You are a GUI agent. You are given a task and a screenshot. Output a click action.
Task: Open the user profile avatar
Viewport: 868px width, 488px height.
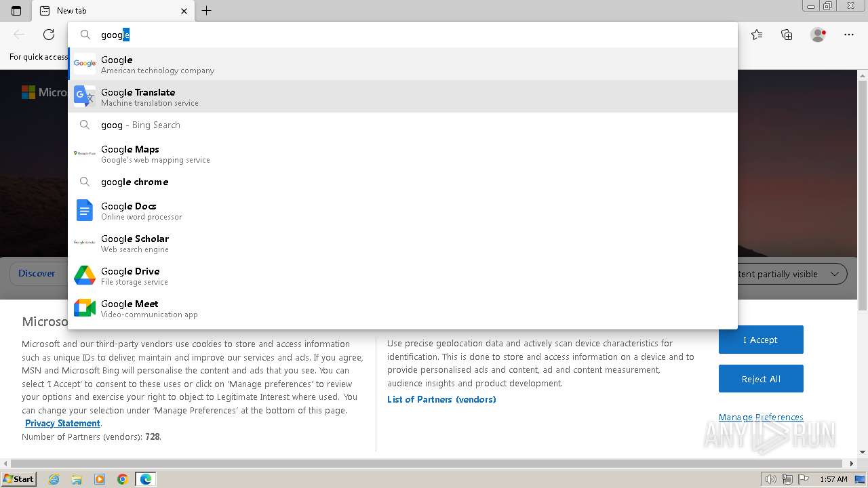pos(818,35)
